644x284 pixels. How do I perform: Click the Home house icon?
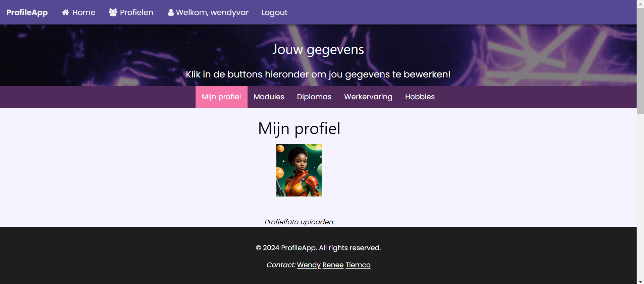tap(65, 12)
